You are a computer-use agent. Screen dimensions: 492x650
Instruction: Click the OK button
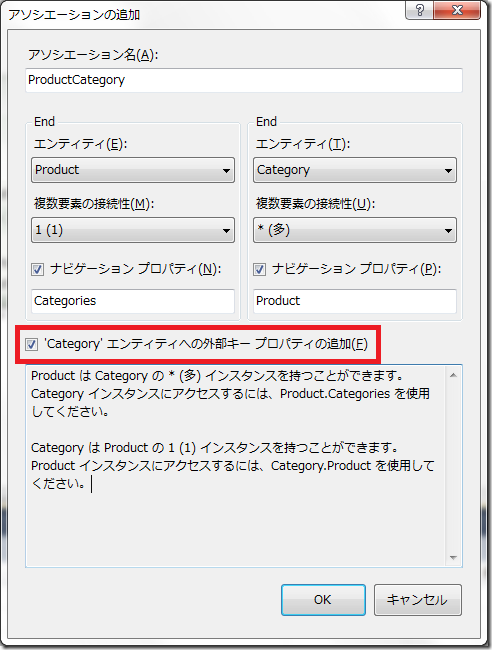[323, 600]
